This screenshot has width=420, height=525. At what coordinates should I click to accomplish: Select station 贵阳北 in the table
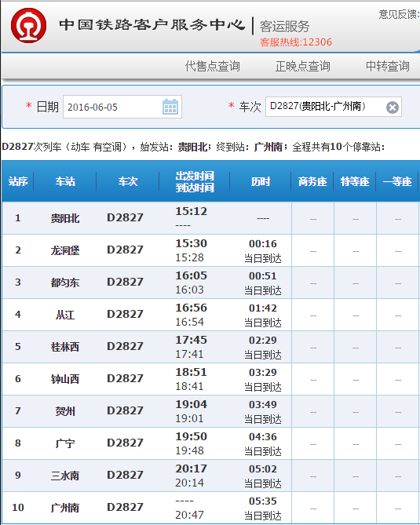65,218
